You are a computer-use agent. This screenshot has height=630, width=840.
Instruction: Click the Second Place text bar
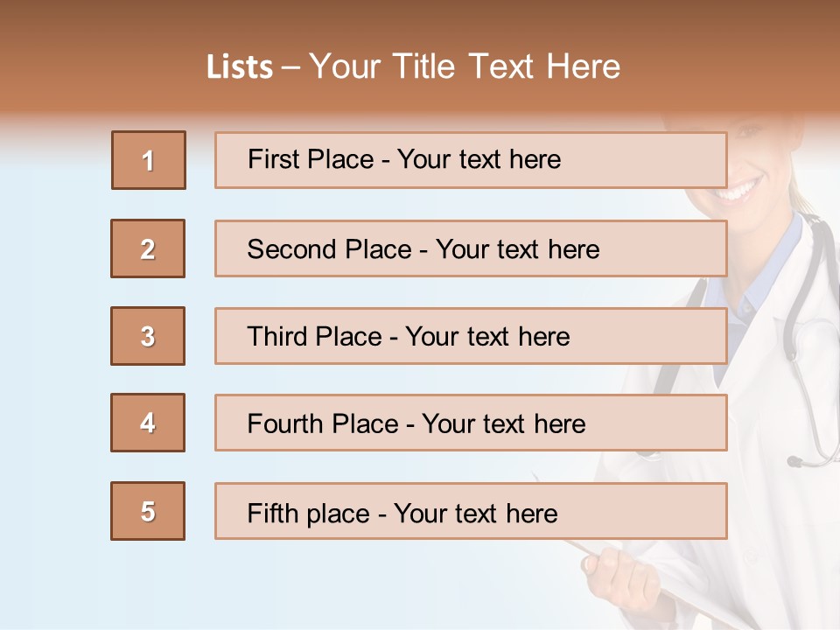tap(471, 248)
